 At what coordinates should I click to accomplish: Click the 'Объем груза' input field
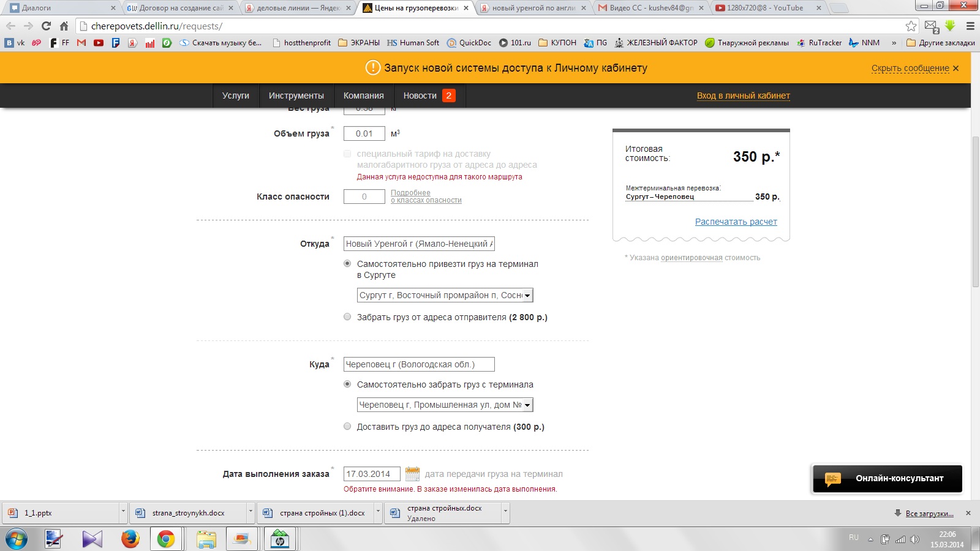click(364, 133)
